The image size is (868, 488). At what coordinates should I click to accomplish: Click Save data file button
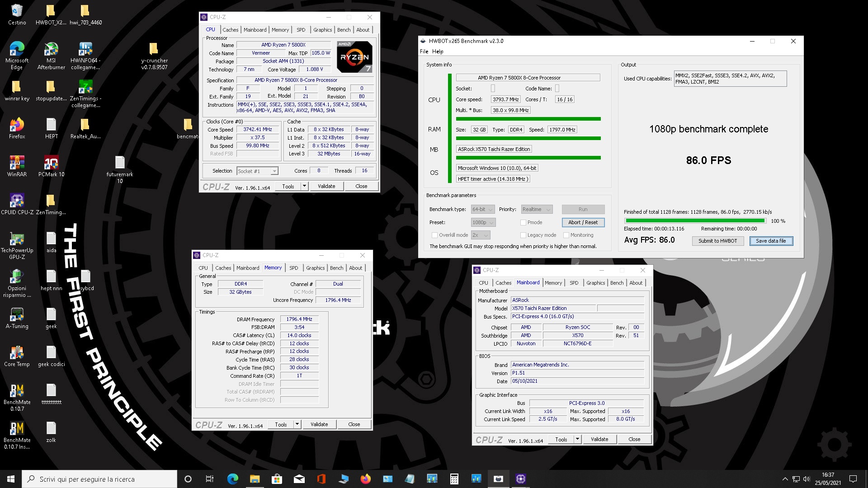(771, 241)
